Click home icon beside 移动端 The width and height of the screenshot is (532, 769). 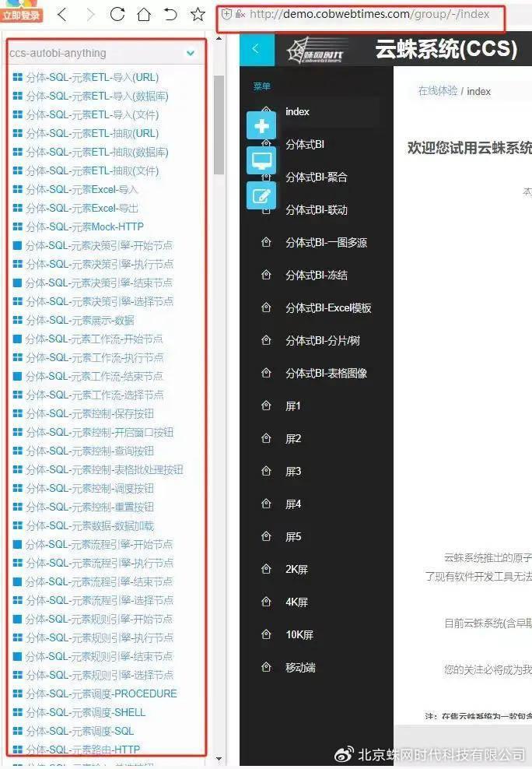tap(266, 667)
